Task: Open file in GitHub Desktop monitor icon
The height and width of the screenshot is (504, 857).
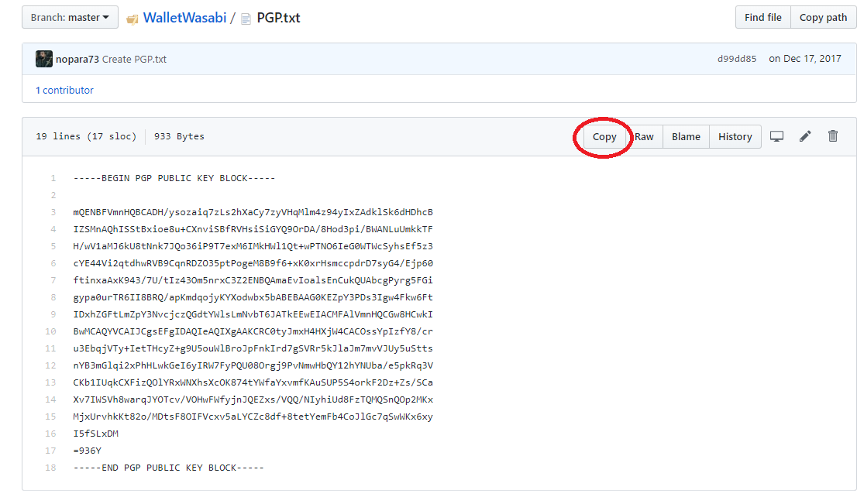Action: point(776,136)
